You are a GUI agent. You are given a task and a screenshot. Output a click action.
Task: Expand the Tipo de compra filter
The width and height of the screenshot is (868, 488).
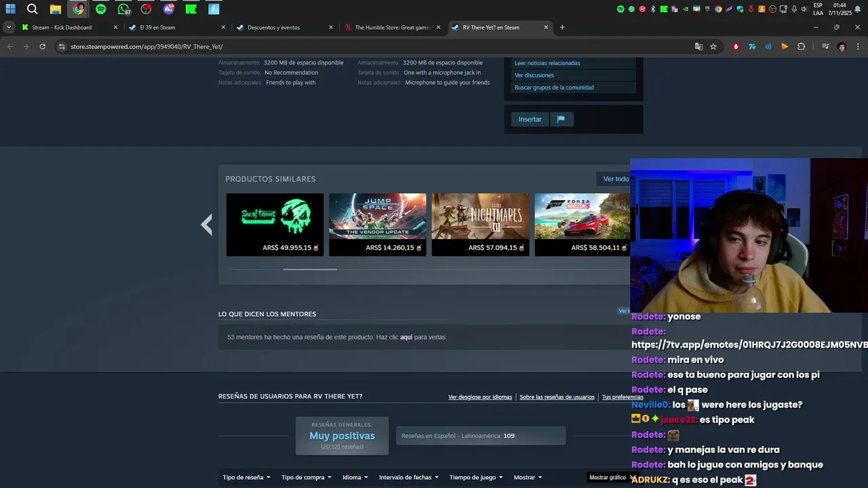(x=307, y=477)
